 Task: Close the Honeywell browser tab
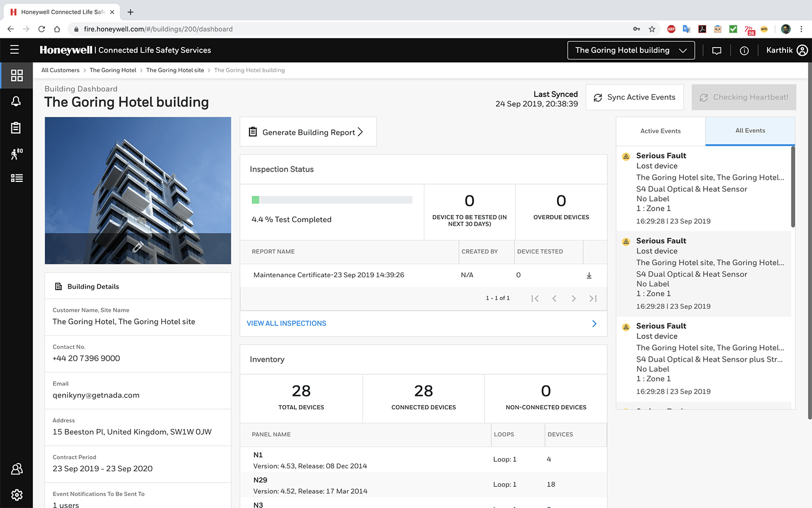click(x=112, y=12)
